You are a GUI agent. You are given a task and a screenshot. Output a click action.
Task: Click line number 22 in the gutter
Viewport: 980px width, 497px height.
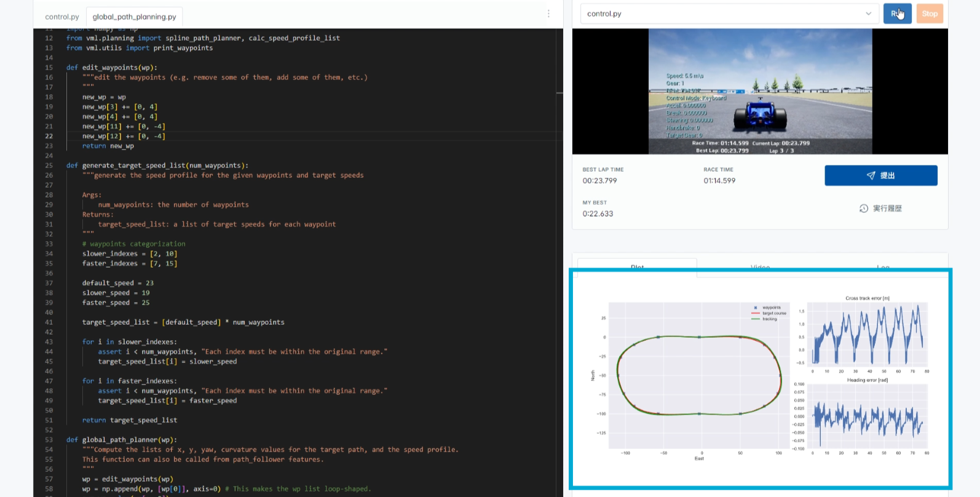click(x=49, y=137)
